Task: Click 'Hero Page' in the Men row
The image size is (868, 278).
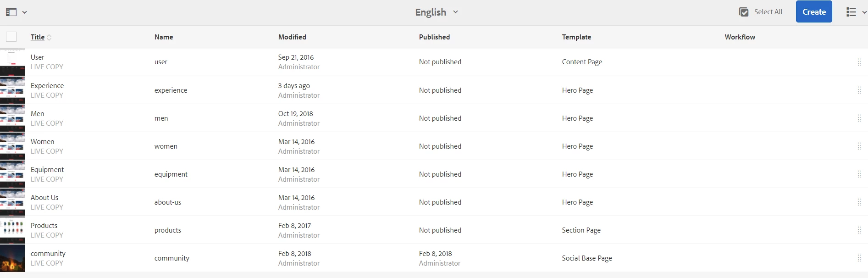Action: tap(577, 118)
